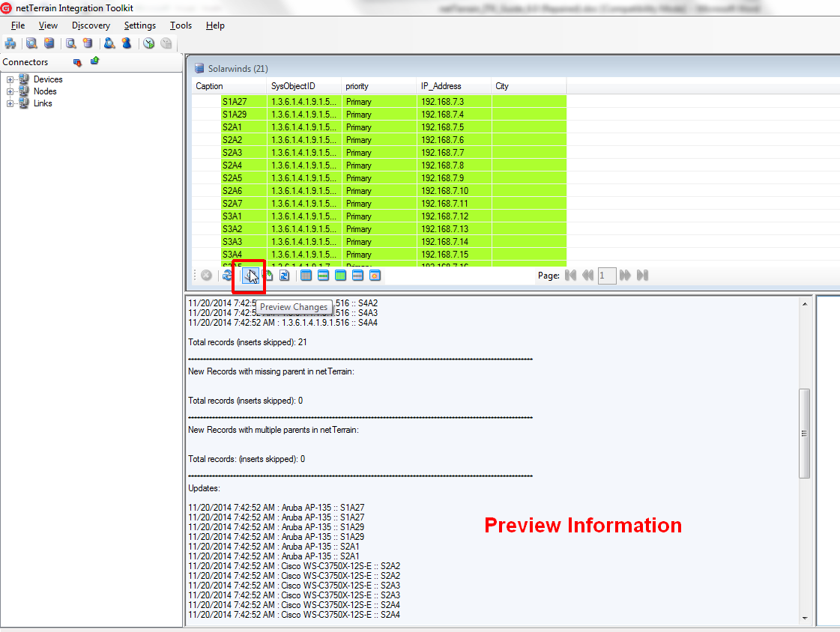The width and height of the screenshot is (840, 632).
Task: Sort by the Caption column header
Action: point(229,86)
